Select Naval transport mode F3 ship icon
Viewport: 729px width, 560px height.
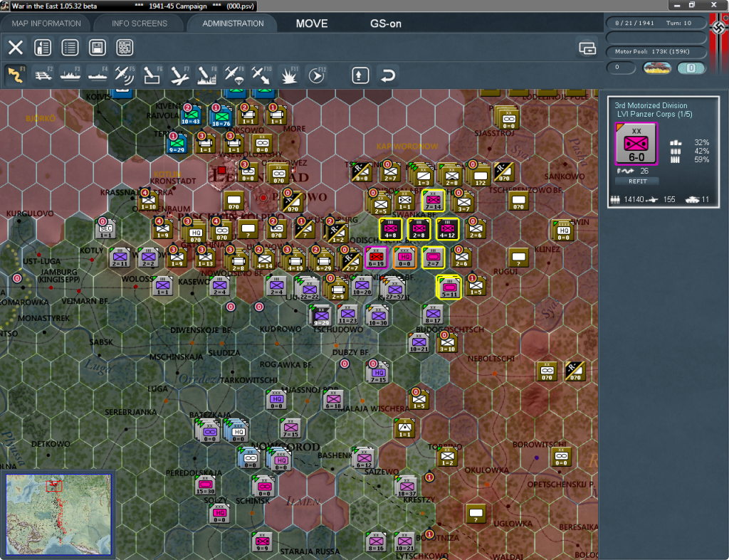70,75
